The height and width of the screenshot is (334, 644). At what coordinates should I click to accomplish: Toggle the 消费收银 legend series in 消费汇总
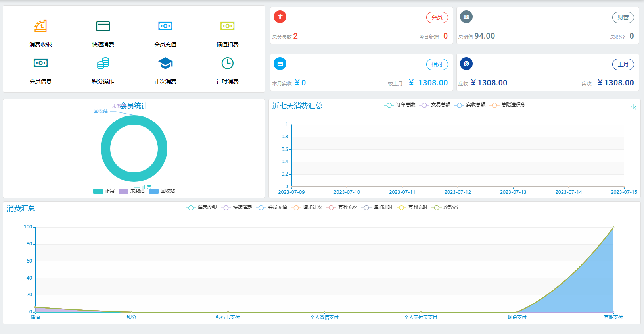(x=201, y=207)
